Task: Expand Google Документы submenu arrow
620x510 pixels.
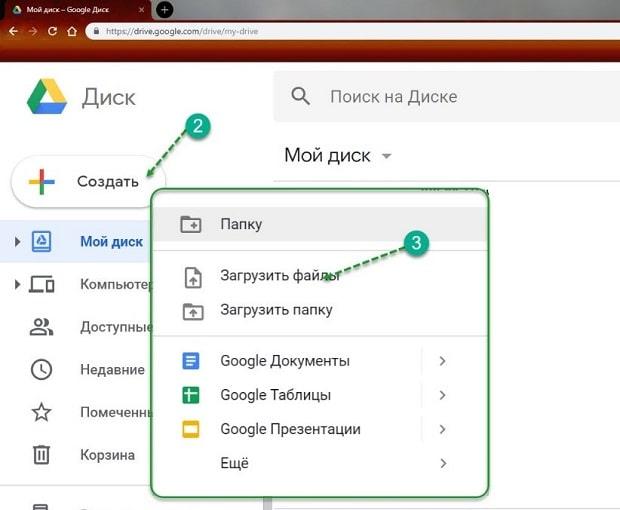Action: coord(442,361)
